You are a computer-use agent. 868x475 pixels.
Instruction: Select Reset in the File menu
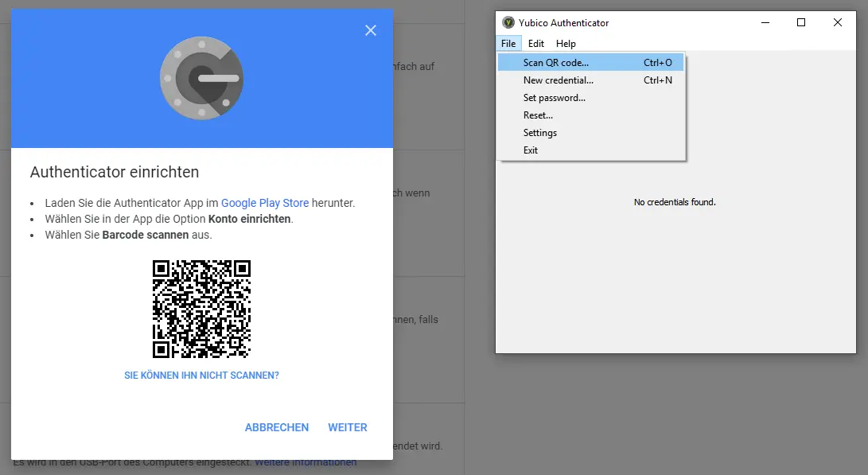(590, 115)
